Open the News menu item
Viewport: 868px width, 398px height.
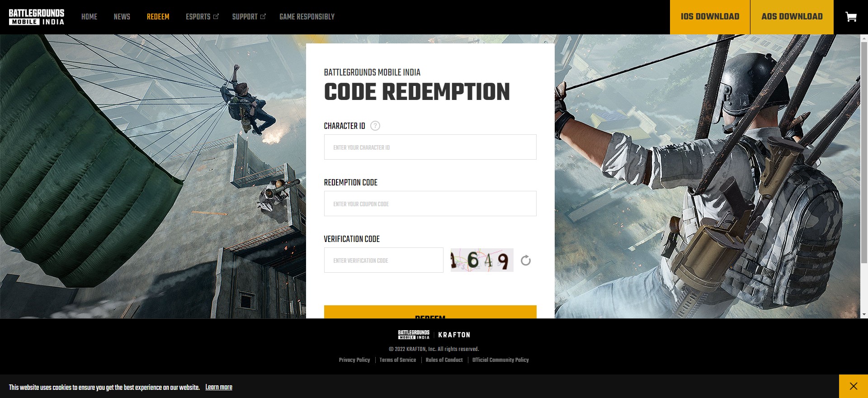(x=122, y=17)
